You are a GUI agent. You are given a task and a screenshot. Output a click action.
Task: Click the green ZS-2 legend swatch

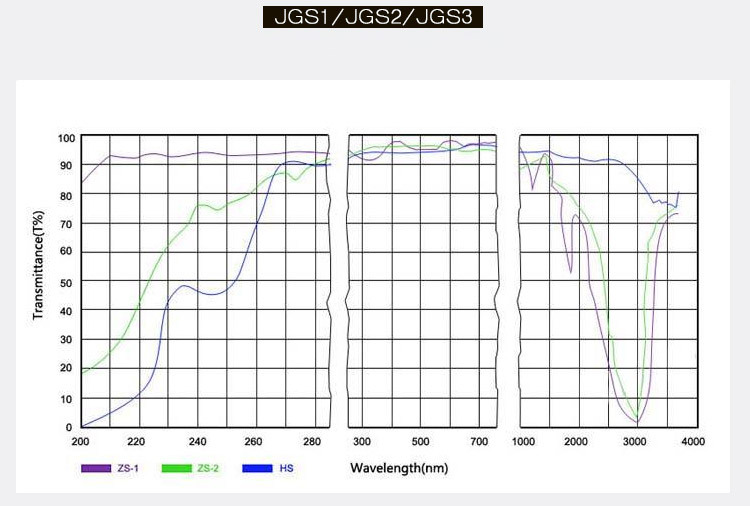[x=176, y=468]
